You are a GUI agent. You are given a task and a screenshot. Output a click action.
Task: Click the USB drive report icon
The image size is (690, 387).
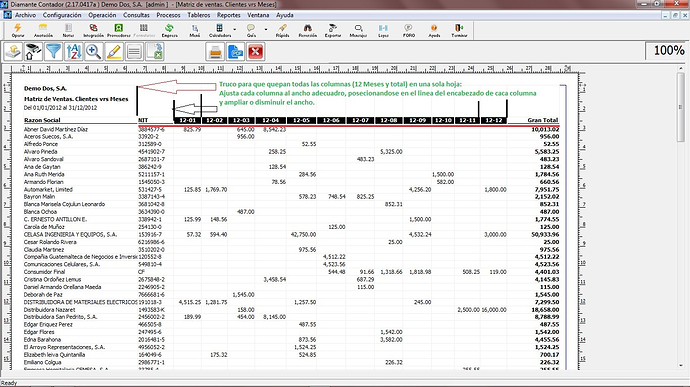(33, 52)
